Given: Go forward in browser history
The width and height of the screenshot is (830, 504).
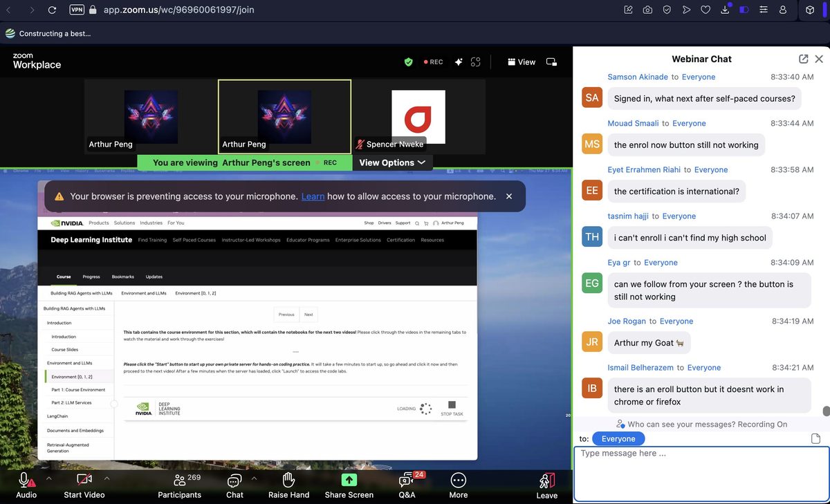Looking at the screenshot, I should (x=32, y=10).
